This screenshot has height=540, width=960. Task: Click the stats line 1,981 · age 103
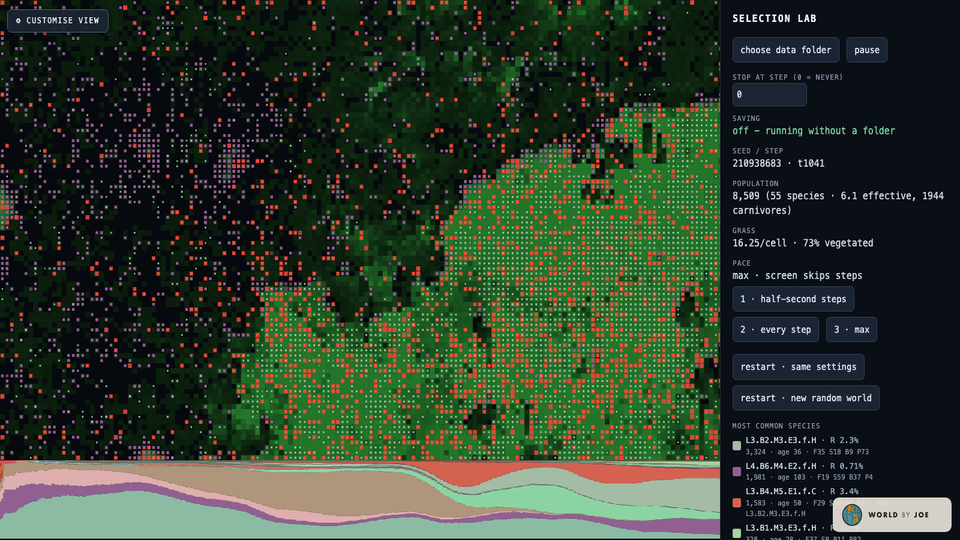776,478
